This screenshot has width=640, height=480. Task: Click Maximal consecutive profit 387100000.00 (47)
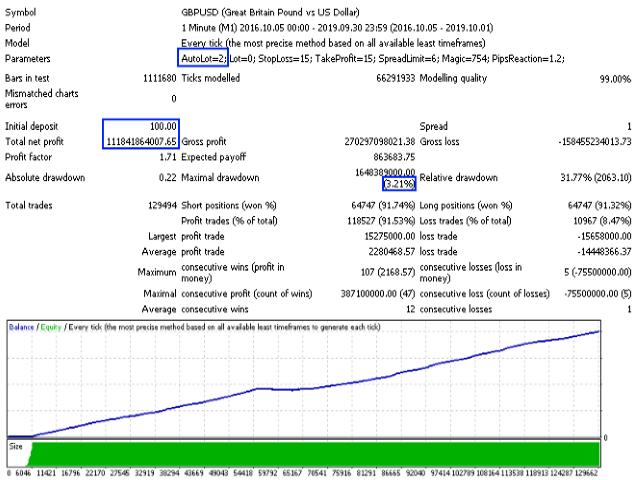[x=378, y=294]
